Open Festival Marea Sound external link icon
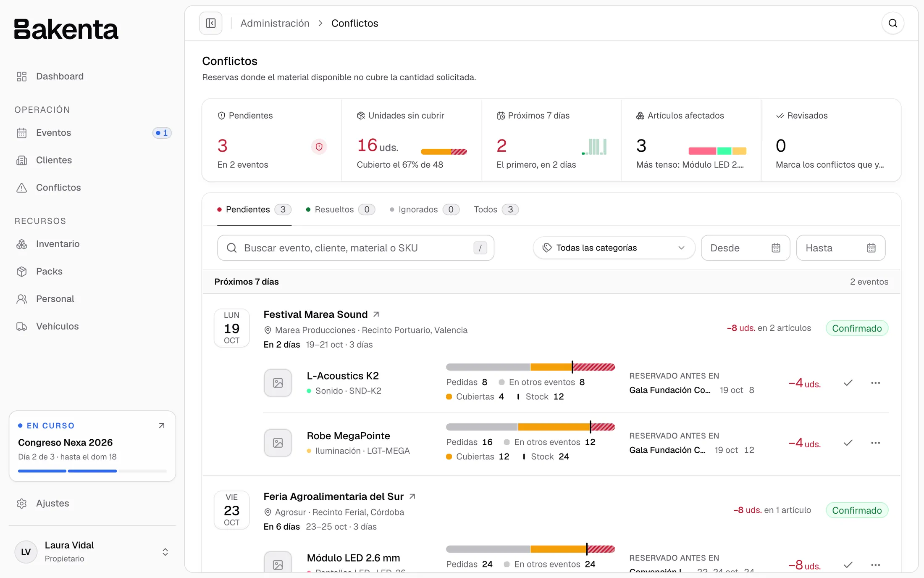This screenshot has width=924, height=578. (376, 314)
